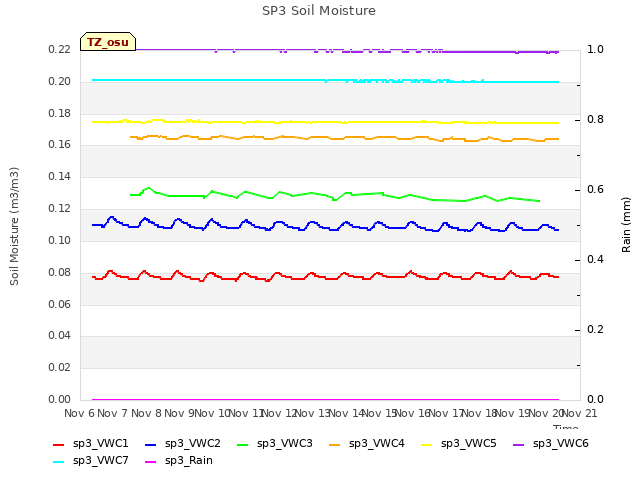This screenshot has height=480, width=640.
Task: Click the 0.14 left axis tick label
Action: point(59,176)
